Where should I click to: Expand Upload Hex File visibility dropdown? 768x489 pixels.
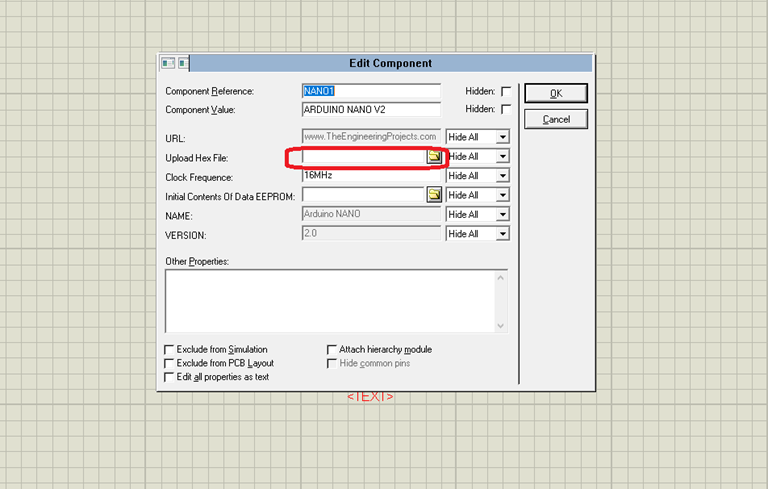click(x=502, y=157)
